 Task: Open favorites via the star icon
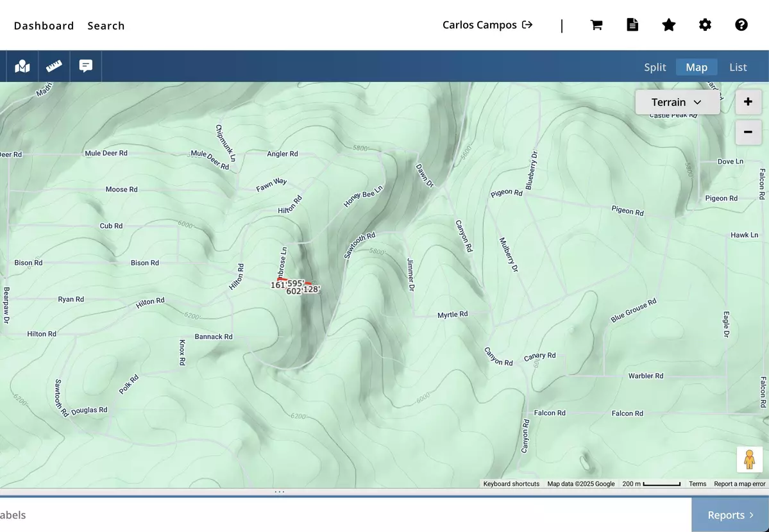(669, 24)
